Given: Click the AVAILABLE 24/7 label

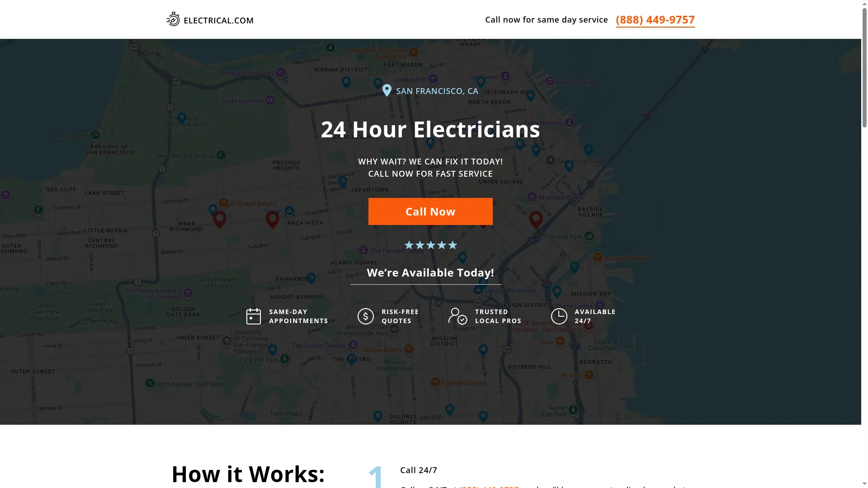Looking at the screenshot, I should coord(595,316).
